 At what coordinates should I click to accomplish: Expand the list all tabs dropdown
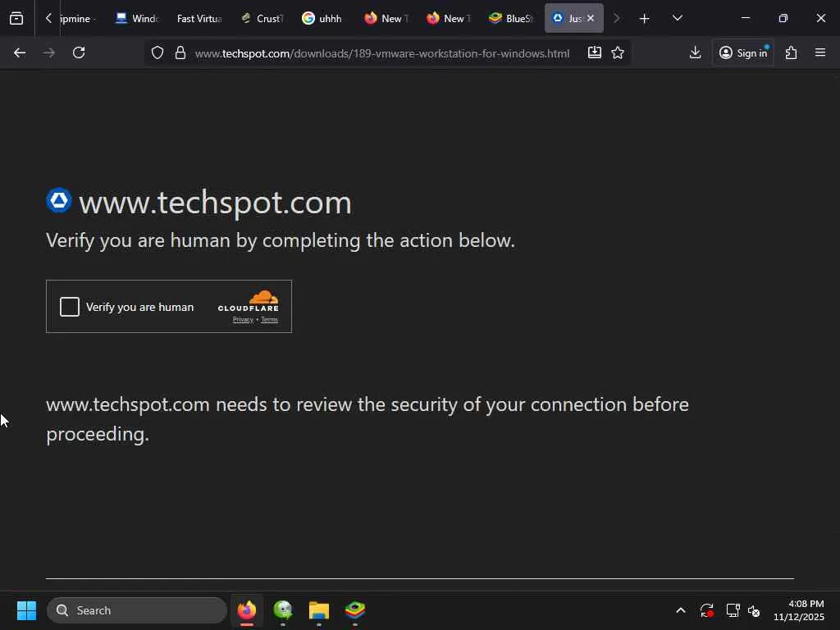677,18
